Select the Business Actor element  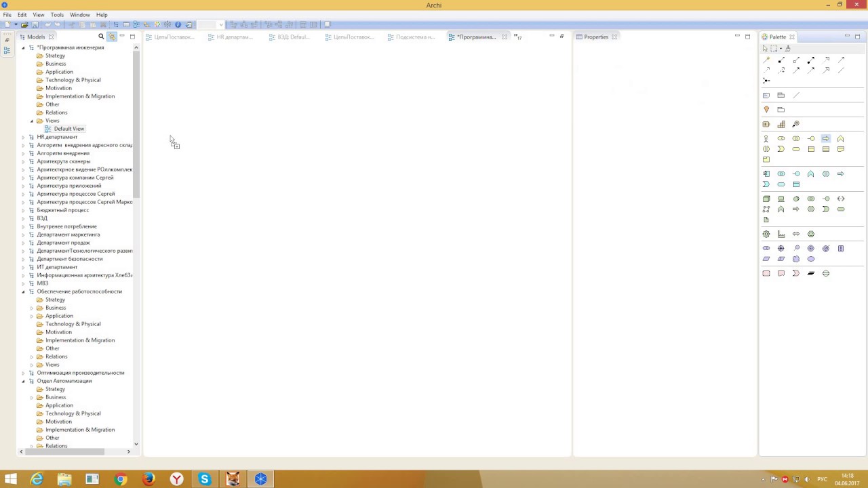[x=766, y=138]
